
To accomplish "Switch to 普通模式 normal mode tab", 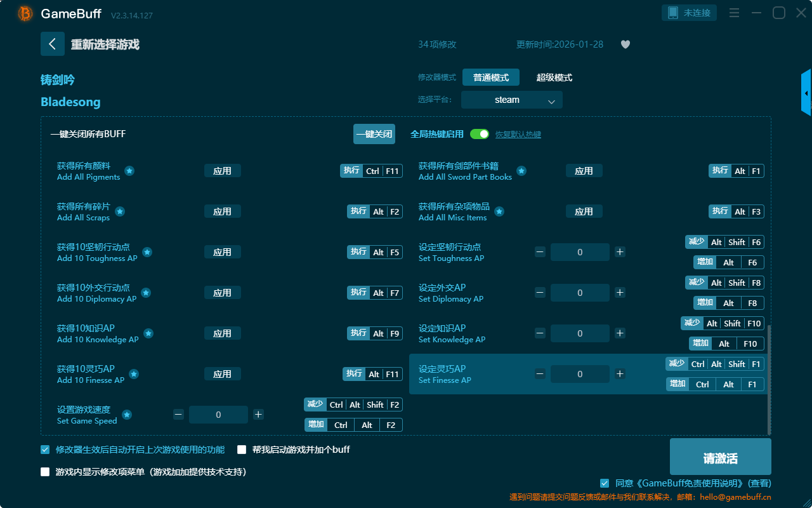I will [x=490, y=77].
